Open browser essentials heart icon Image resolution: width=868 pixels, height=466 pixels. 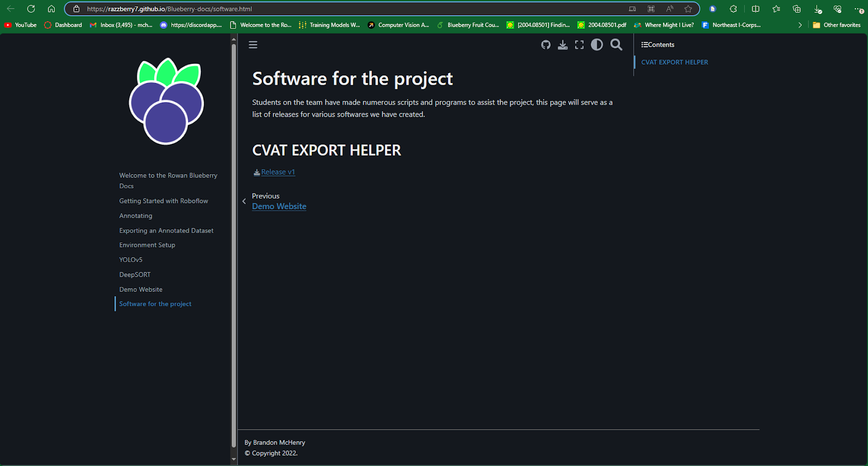tap(838, 9)
